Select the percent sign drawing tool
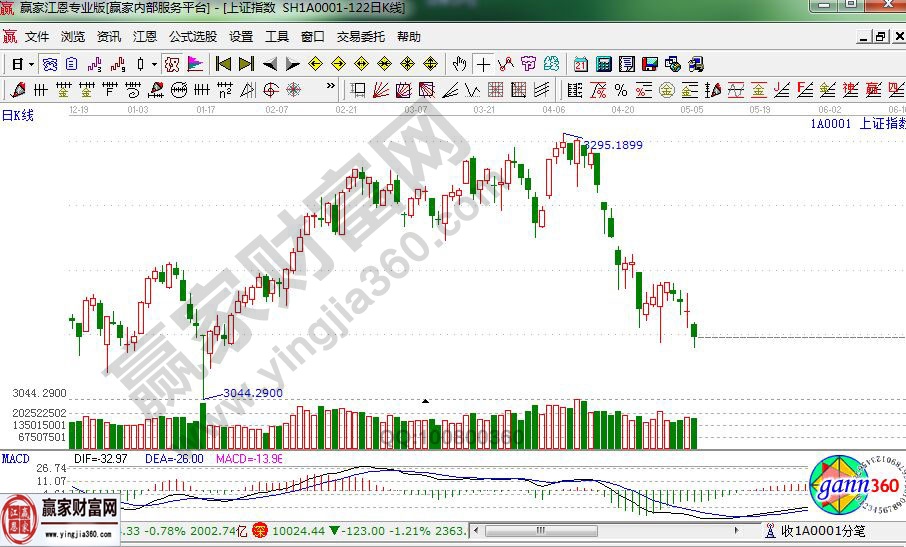 621,89
